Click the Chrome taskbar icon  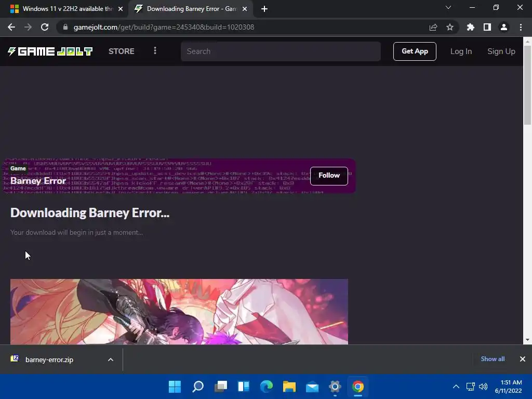358,387
